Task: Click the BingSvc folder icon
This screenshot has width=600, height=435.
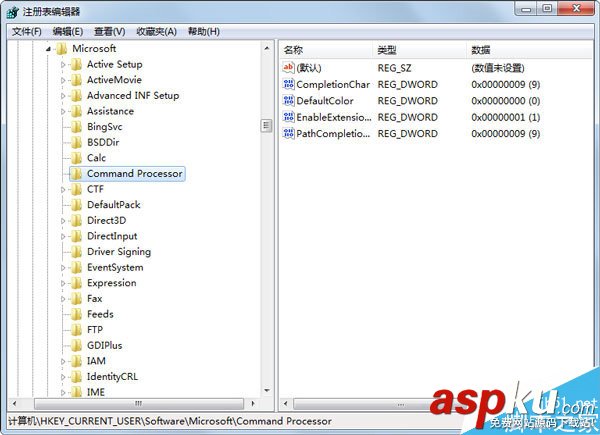Action: pos(77,127)
